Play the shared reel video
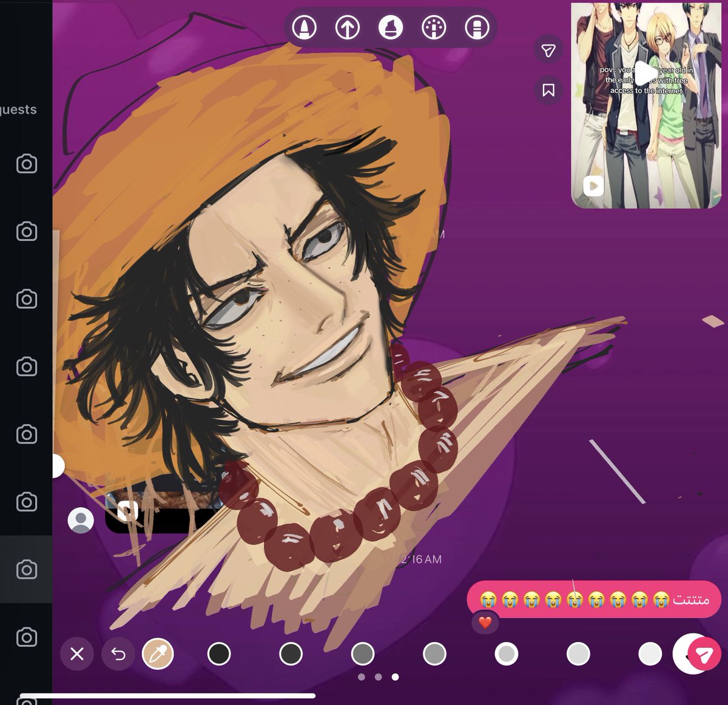 tap(646, 75)
